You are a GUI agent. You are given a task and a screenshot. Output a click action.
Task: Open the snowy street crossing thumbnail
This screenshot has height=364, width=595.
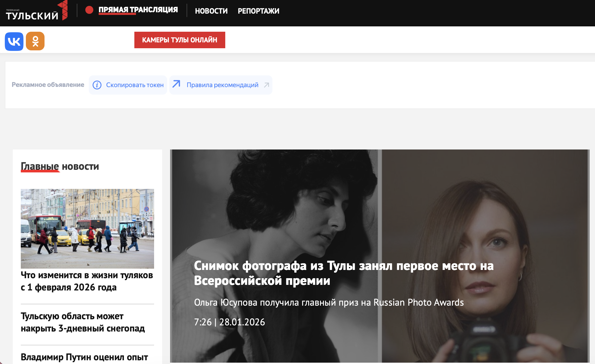tap(87, 228)
